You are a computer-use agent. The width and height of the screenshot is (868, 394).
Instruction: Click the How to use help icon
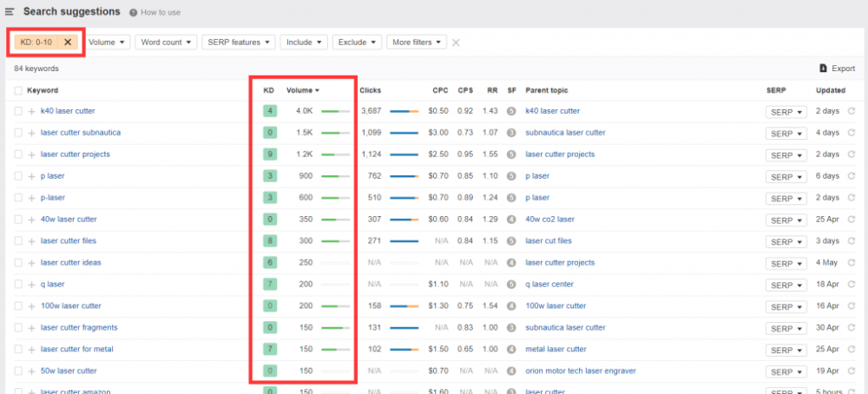(x=133, y=12)
